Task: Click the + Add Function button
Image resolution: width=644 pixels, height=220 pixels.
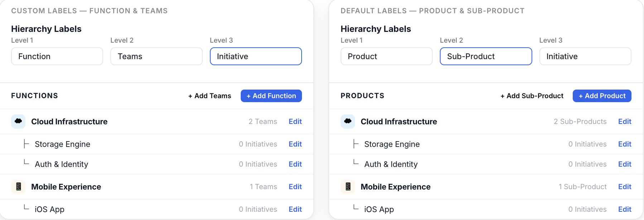Action: point(271,96)
